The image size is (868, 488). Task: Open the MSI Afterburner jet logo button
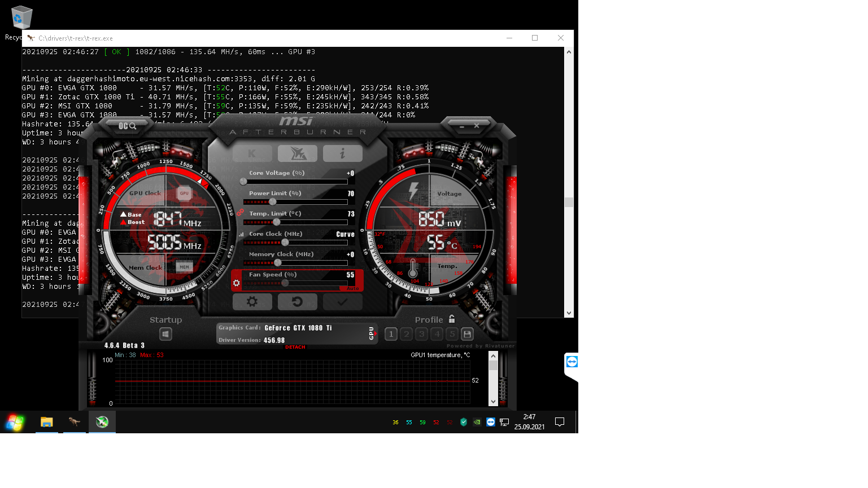298,153
